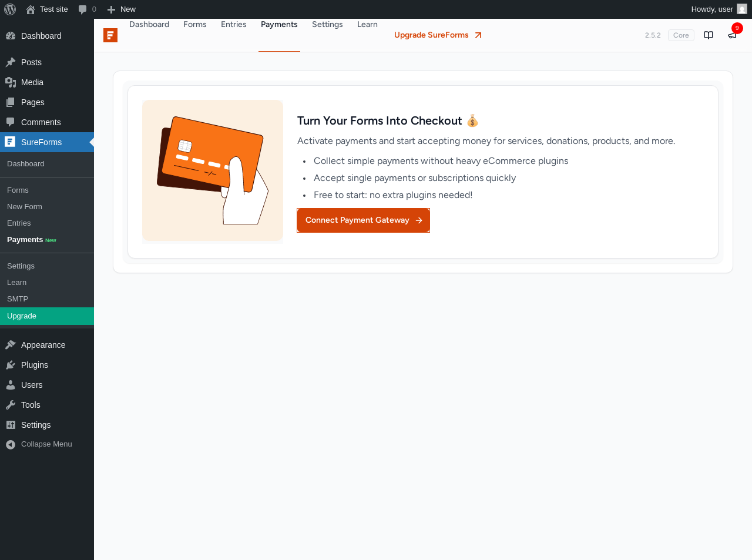Click the plus New content icon
This screenshot has width=752, height=560.
pos(111,9)
